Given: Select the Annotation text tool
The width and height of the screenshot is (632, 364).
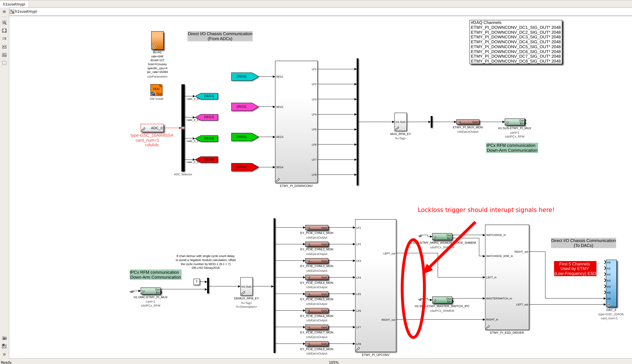Looking at the screenshot, I should point(4,47).
